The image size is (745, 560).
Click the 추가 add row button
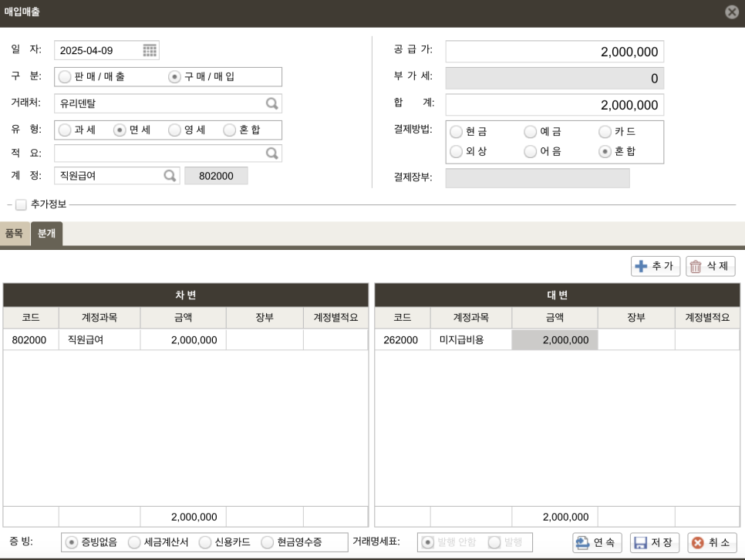656,266
